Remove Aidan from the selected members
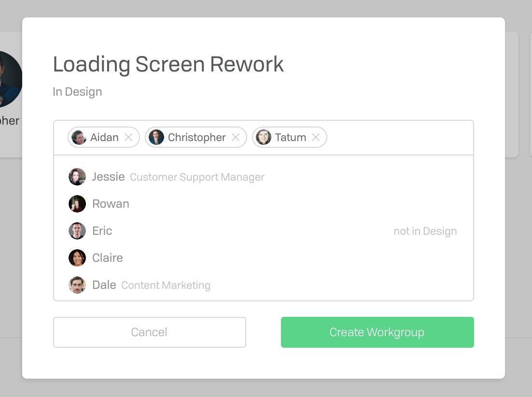The width and height of the screenshot is (532, 397). [128, 138]
